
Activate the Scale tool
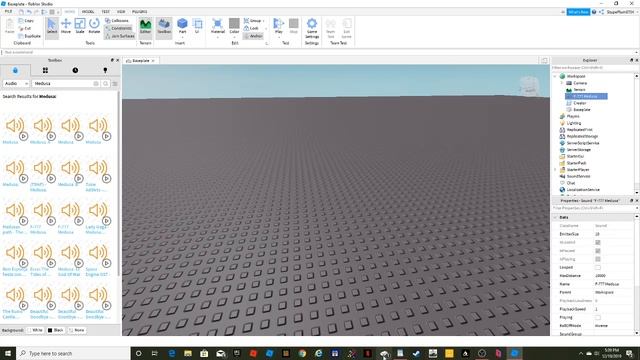coord(80,27)
